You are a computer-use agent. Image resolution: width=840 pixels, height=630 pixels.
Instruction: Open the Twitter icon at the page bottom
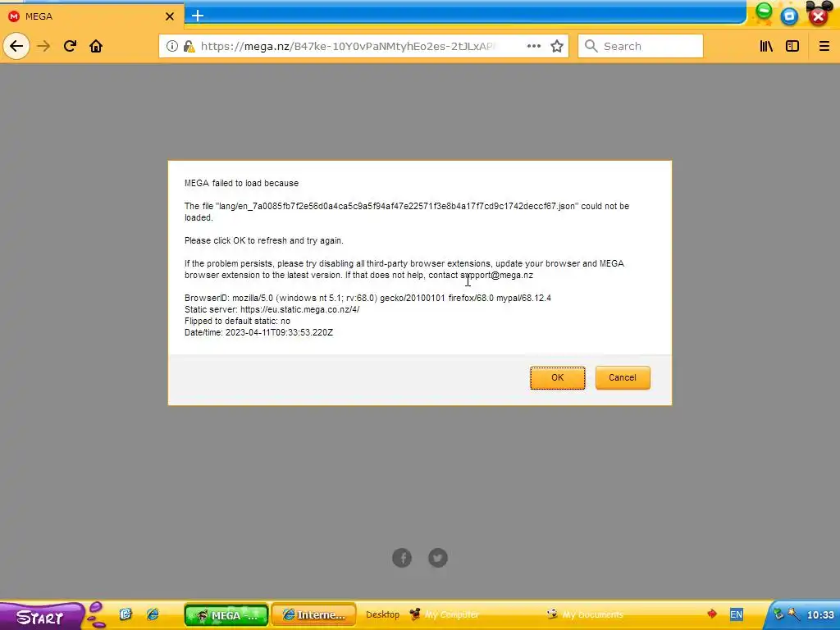coord(438,558)
